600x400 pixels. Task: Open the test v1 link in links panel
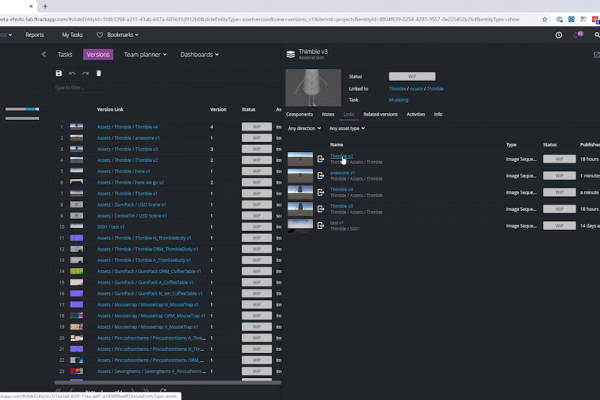[337, 222]
